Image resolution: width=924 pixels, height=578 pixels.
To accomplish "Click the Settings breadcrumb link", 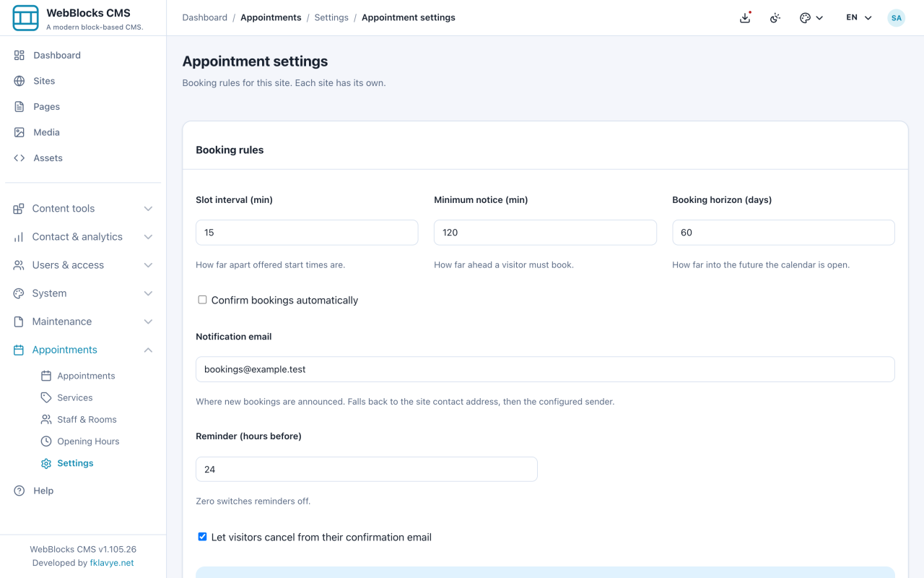I will 331,17.
